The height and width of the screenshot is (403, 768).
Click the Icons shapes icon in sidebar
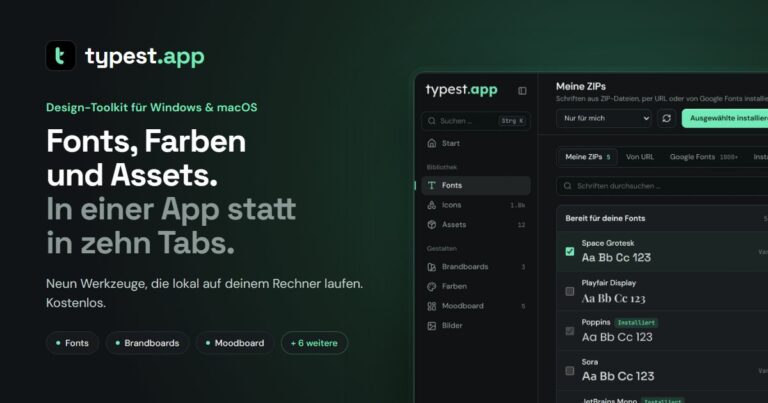pyautogui.click(x=432, y=205)
